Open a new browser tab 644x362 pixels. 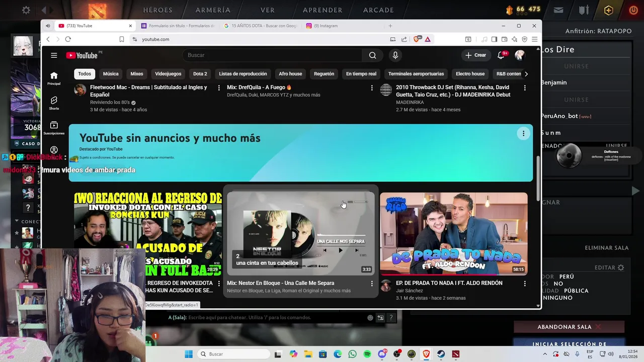(x=390, y=26)
